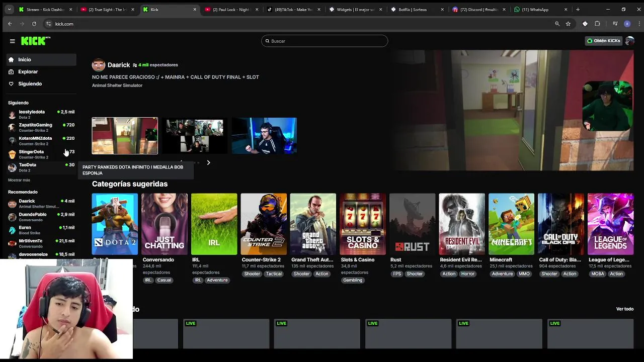Click the Horror tag under Resident Evil

(x=468, y=274)
